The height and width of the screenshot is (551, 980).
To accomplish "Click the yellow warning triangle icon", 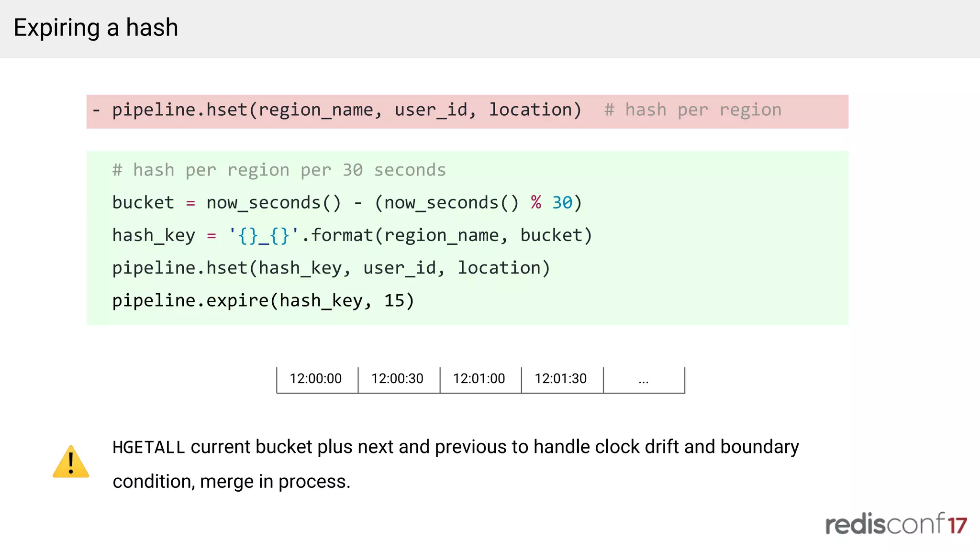I will point(71,462).
